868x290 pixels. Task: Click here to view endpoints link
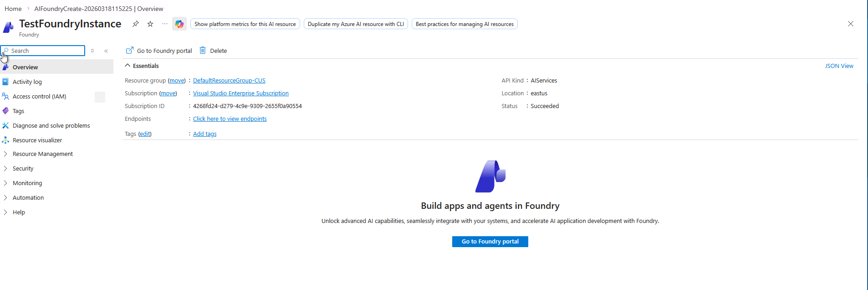click(230, 119)
